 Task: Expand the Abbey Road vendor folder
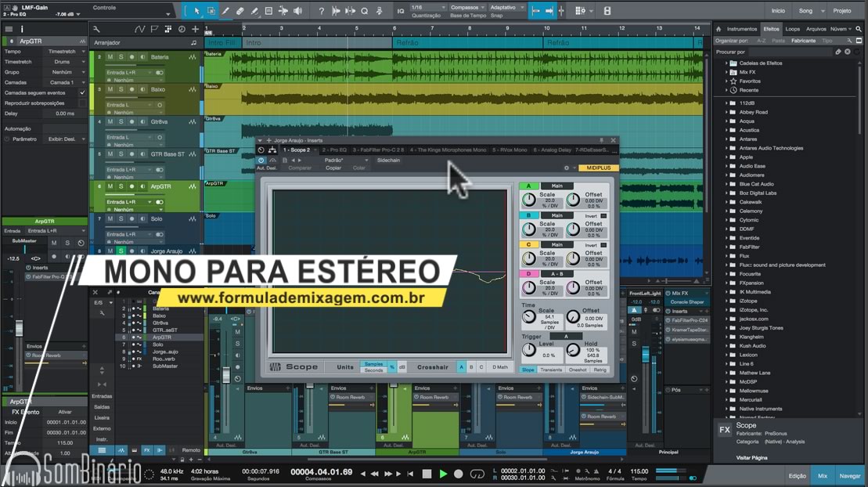727,112
